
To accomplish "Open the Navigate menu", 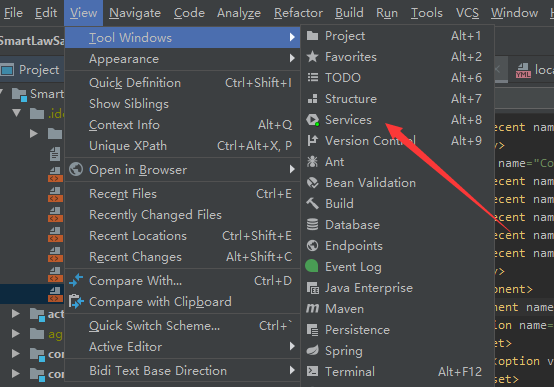I will (135, 13).
